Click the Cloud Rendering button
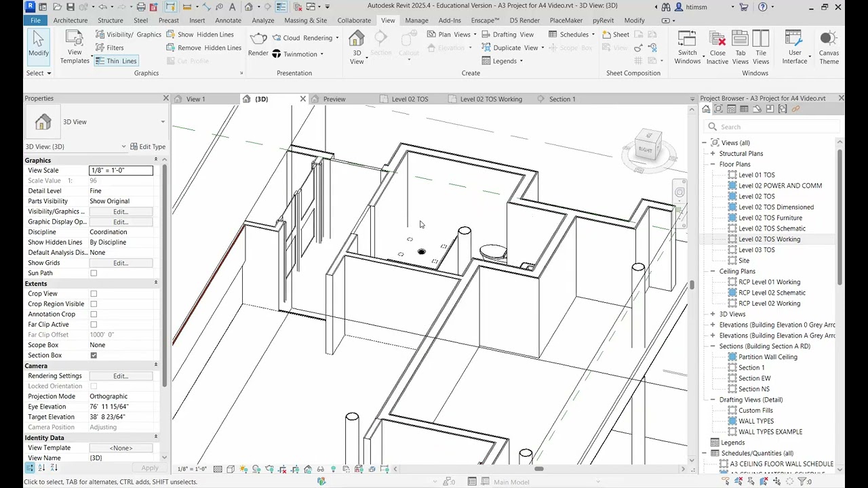This screenshot has height=488, width=868. [302, 38]
